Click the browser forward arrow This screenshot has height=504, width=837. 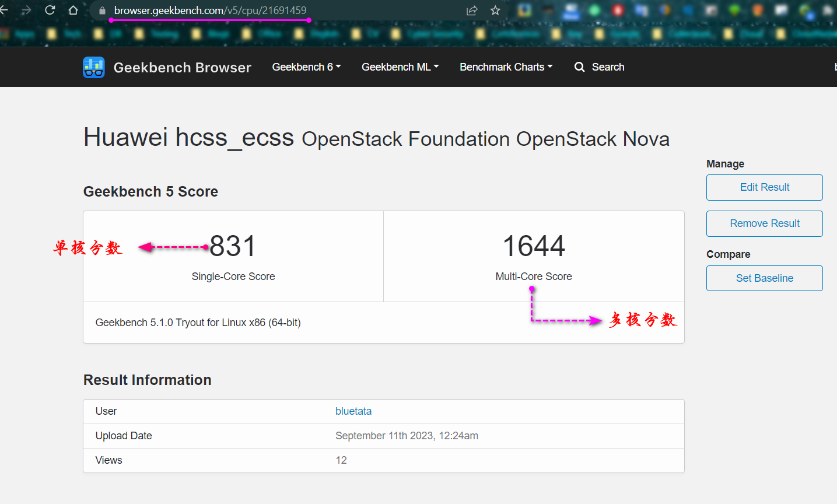click(x=26, y=10)
